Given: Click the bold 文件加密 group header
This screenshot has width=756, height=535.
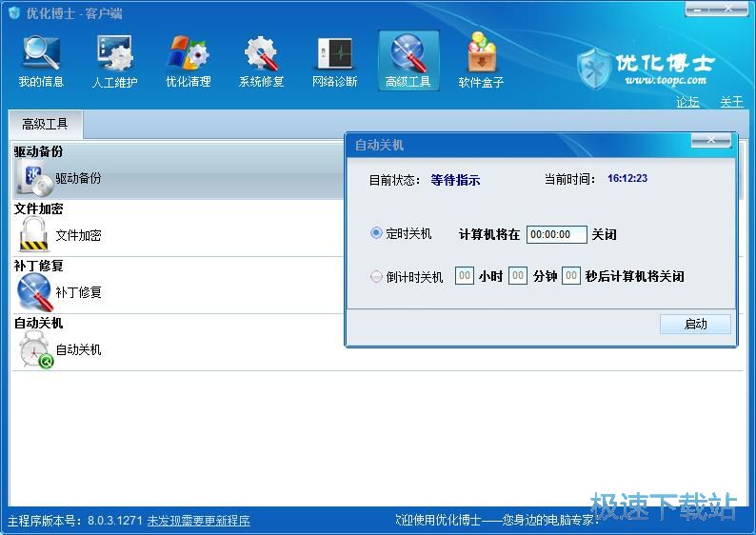Looking at the screenshot, I should pos(39,208).
